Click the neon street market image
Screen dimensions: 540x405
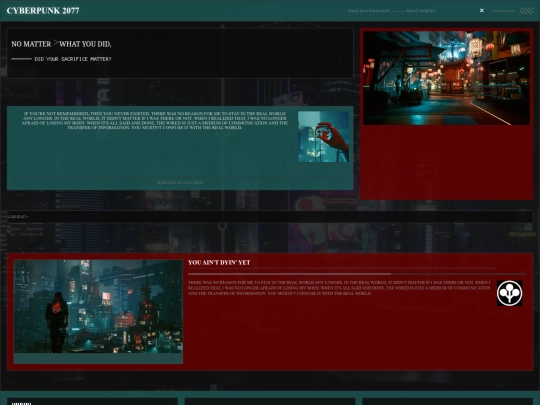(x=446, y=78)
